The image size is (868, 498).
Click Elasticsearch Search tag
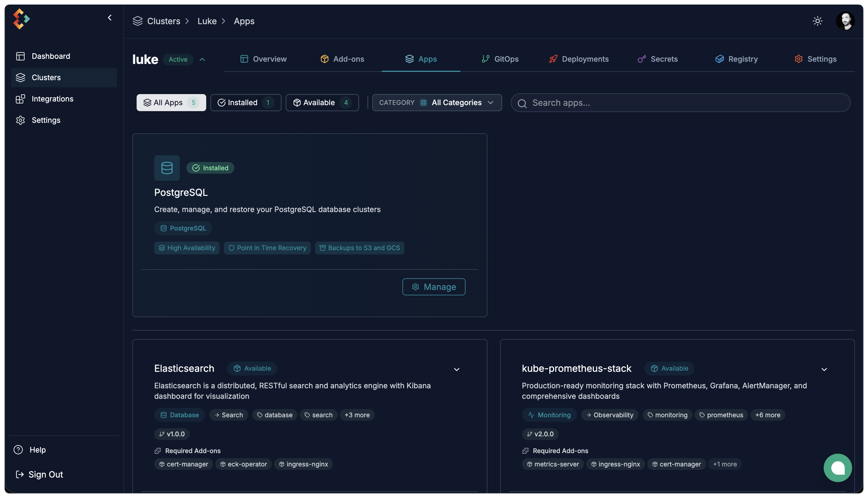click(228, 415)
